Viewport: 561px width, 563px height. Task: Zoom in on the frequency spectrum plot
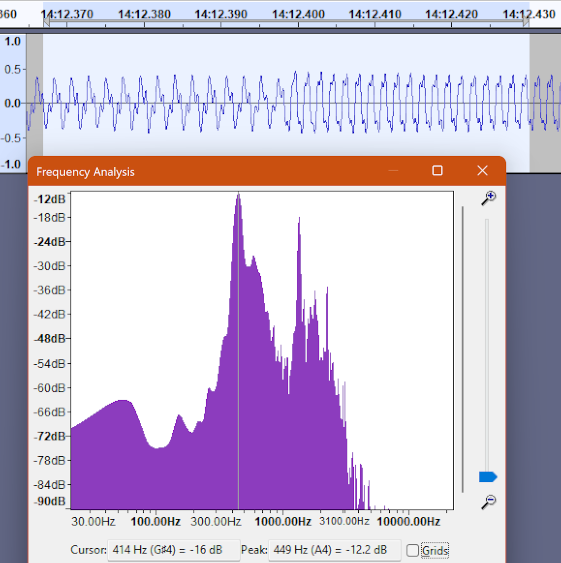pos(488,198)
